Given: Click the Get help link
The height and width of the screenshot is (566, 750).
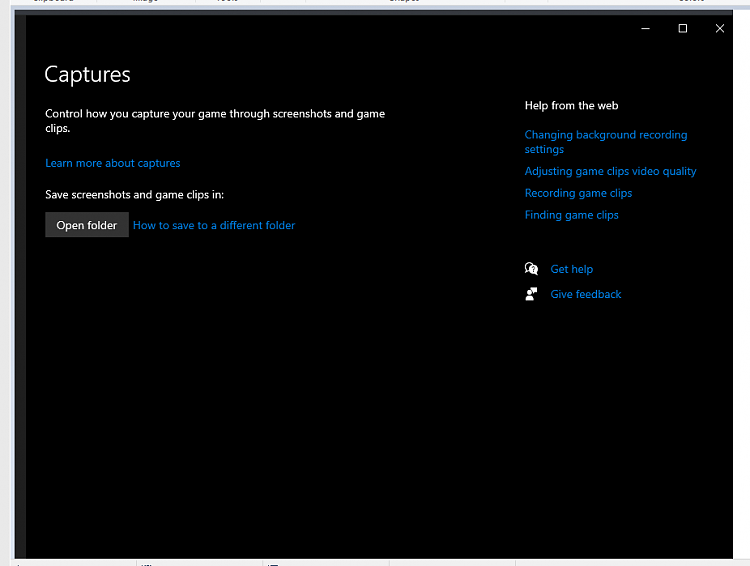Looking at the screenshot, I should (x=572, y=269).
